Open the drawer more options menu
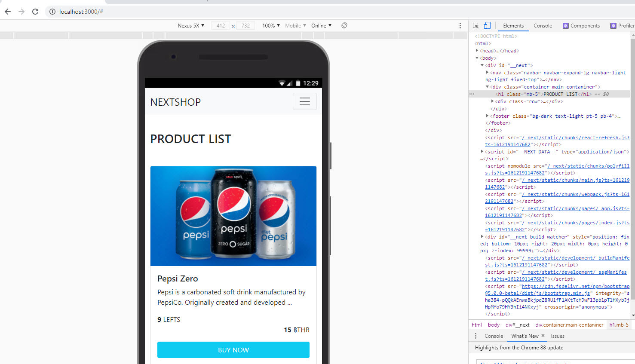The image size is (635, 364). (475, 336)
